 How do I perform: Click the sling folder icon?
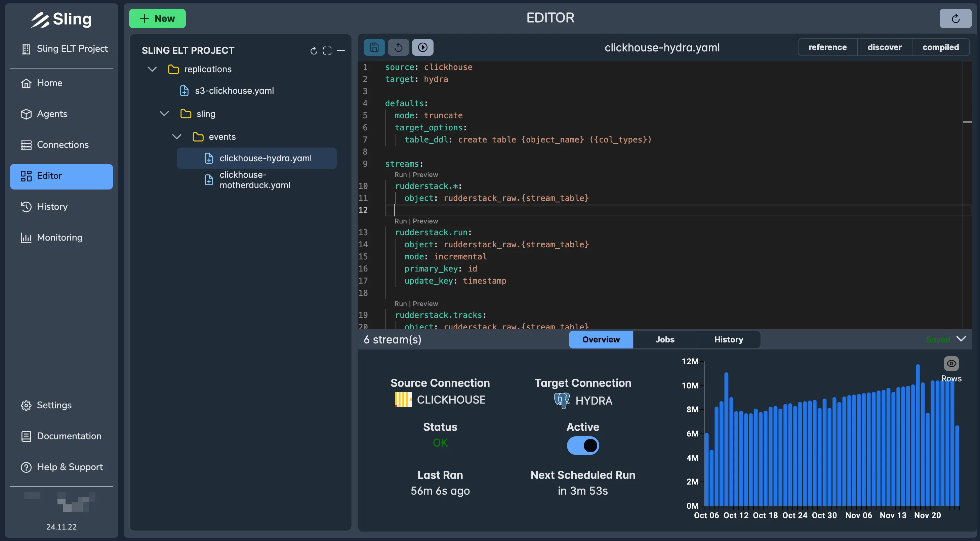(186, 114)
